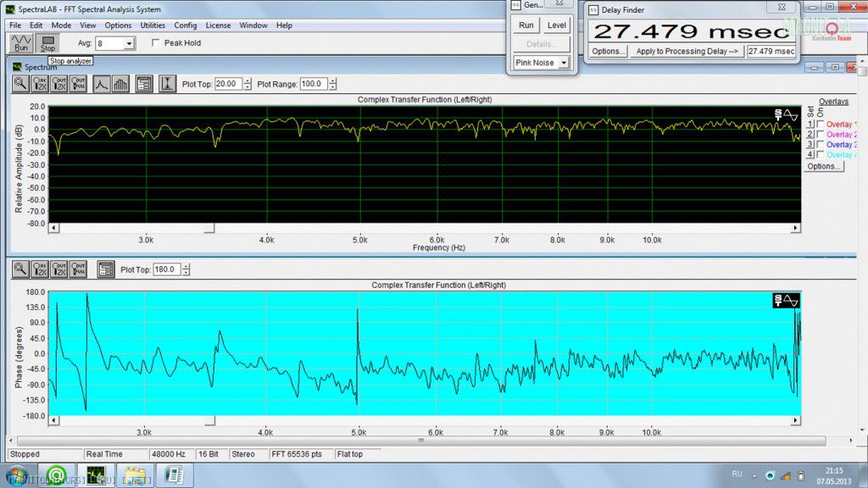Open the Help menu

click(x=284, y=25)
